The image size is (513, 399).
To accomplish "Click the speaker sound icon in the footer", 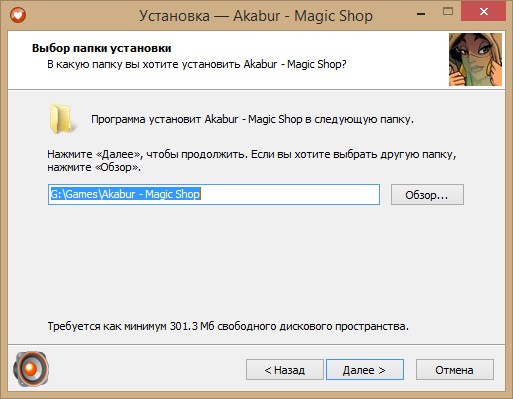I will [31, 369].
